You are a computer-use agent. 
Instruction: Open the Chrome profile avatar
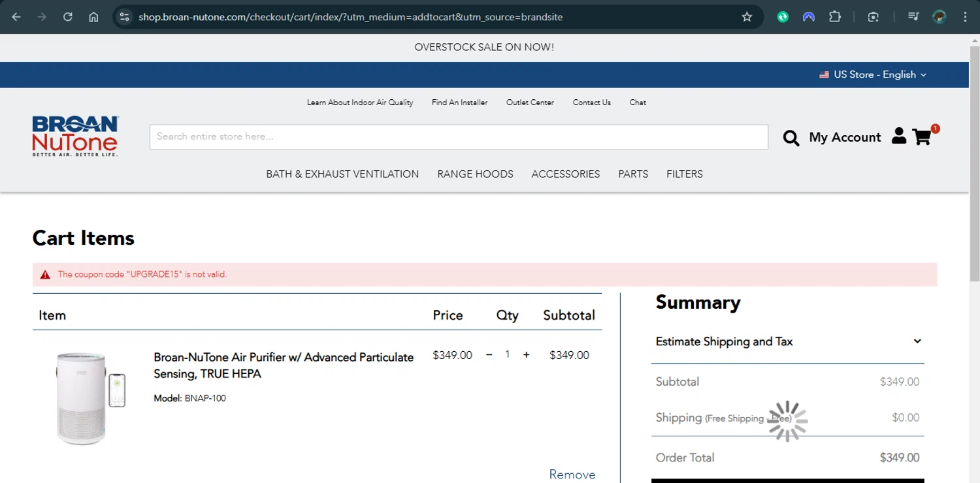[x=939, y=17]
